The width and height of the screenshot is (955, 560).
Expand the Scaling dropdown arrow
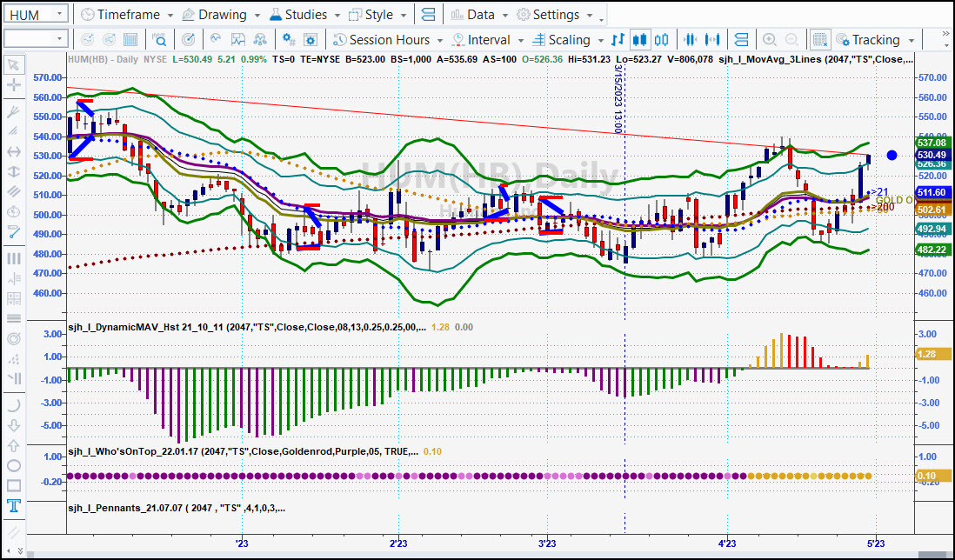(600, 41)
